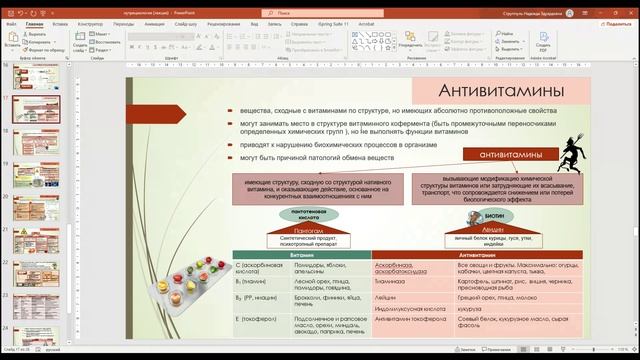Select the star shape in shapes gallery
This screenshot has height=360, width=640.
pyautogui.click(x=388, y=48)
